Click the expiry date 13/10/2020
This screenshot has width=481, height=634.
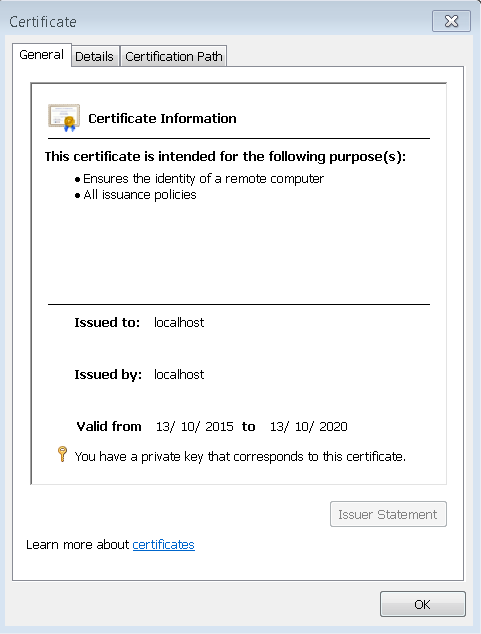[308, 427]
